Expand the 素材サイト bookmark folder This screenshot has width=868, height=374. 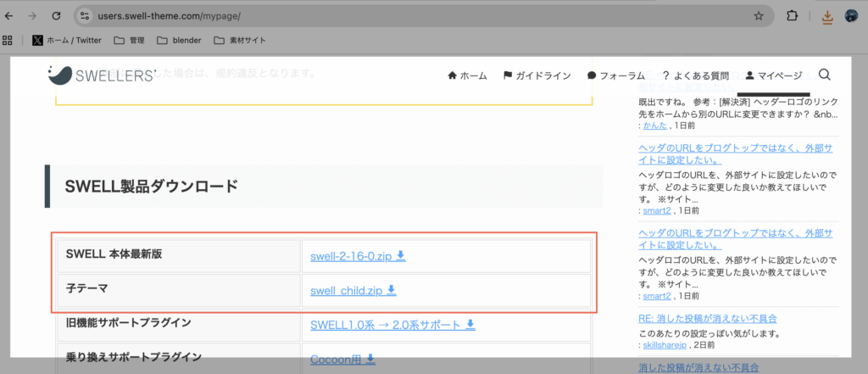(x=240, y=39)
